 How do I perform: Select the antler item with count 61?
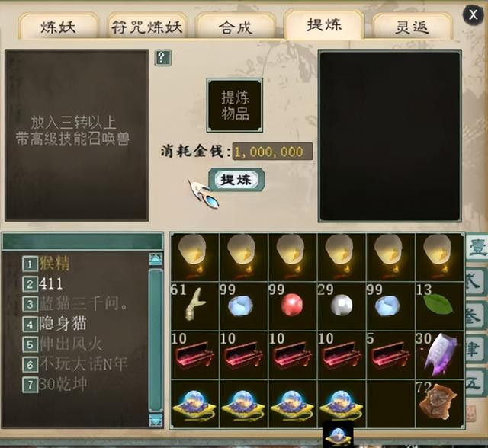coord(194,306)
